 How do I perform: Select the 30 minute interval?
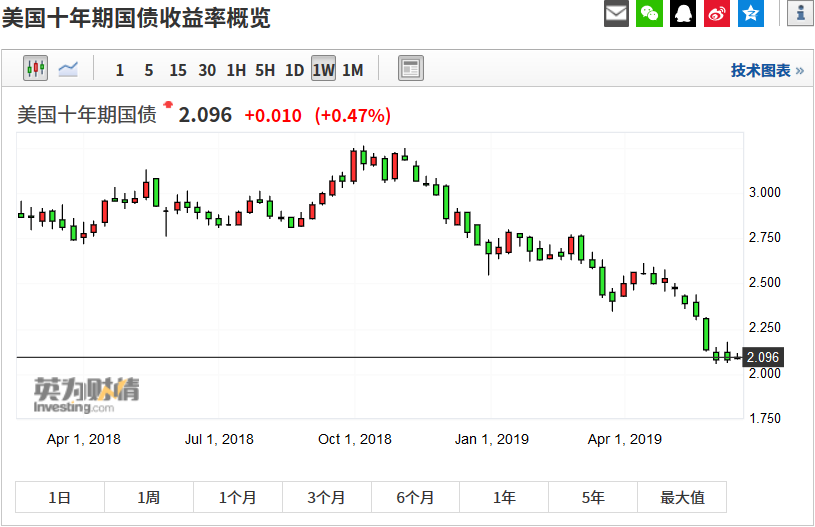[207, 70]
